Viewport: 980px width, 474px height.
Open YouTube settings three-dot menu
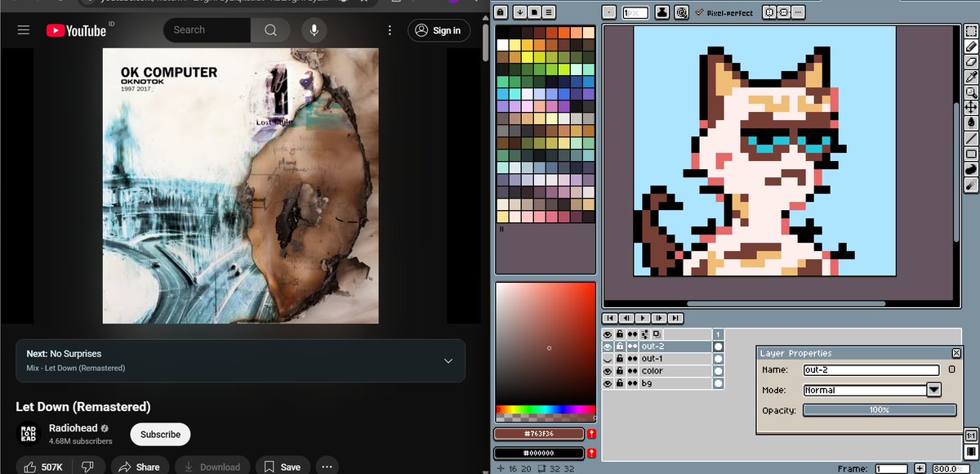click(391, 30)
